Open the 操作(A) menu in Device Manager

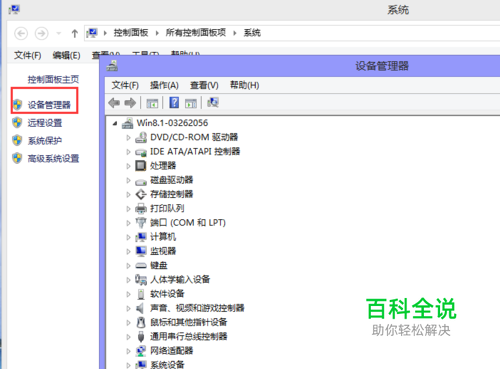tap(164, 85)
